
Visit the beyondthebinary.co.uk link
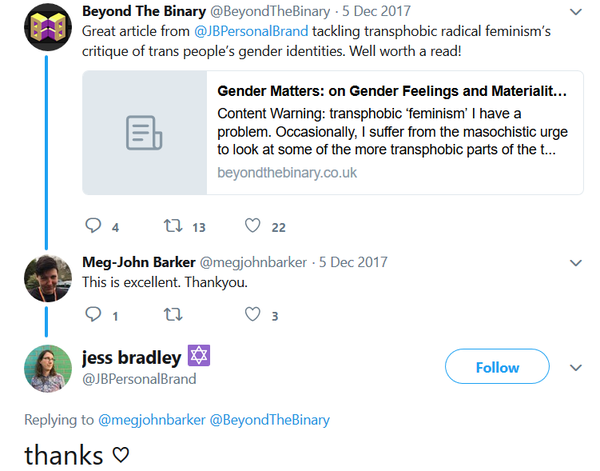(x=287, y=173)
